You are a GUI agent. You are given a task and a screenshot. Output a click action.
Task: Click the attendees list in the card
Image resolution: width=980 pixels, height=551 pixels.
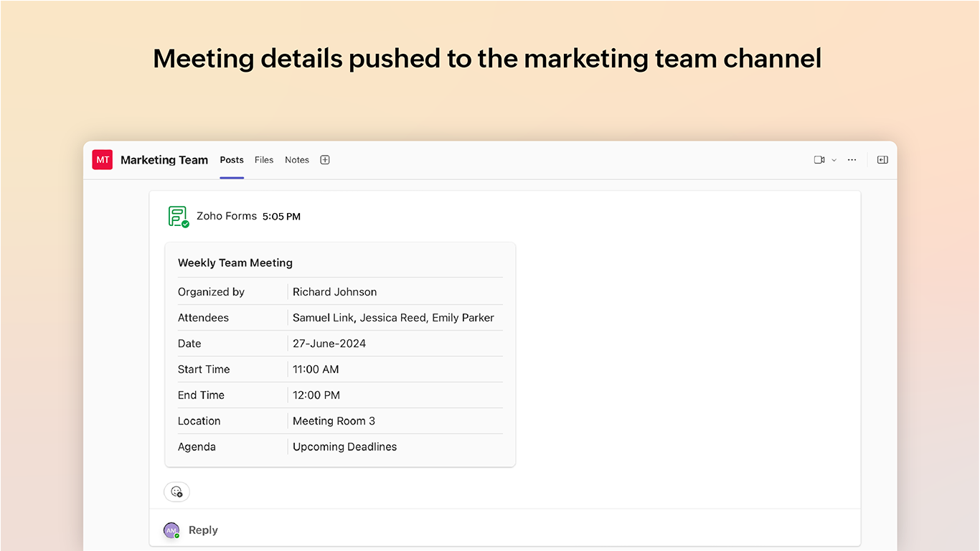tap(393, 318)
